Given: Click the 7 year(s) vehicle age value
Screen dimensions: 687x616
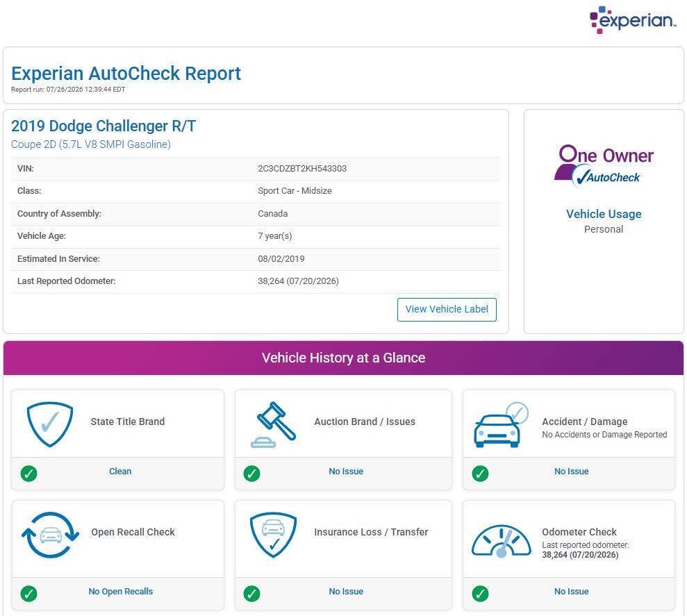Looking at the screenshot, I should tap(275, 236).
